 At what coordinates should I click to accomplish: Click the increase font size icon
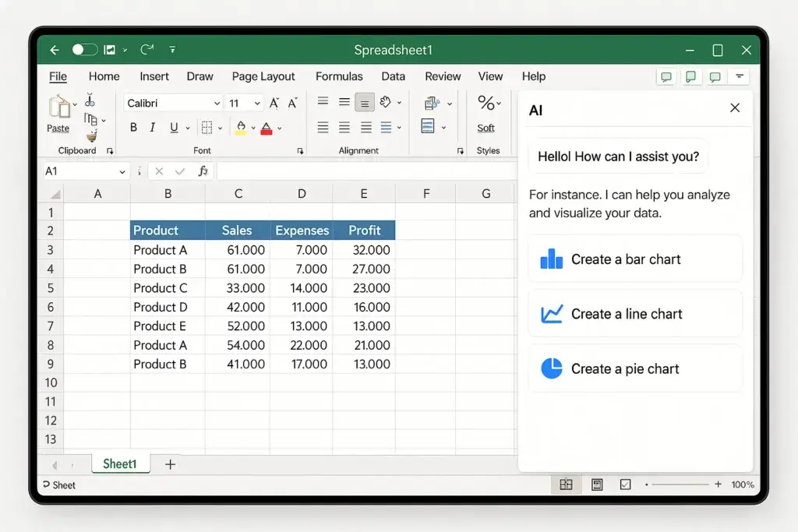[274, 103]
